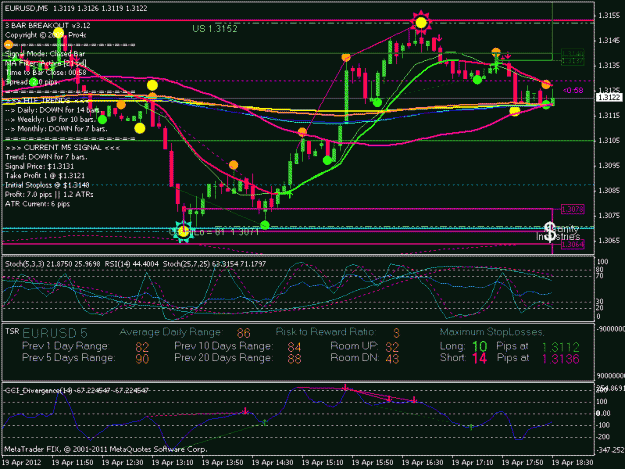The image size is (625, 469).
Task: Click '19 Apr 13:10' on the time axis
Action: click(x=172, y=463)
